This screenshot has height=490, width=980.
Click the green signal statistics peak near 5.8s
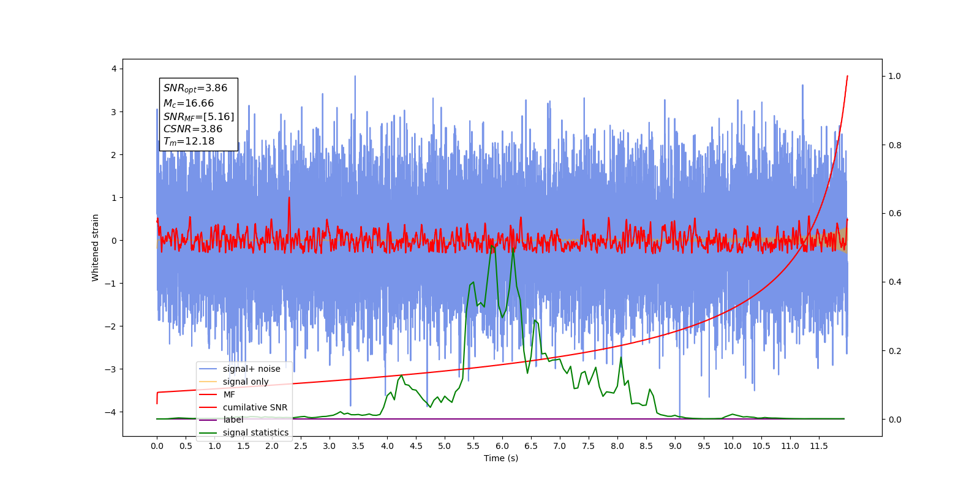[x=494, y=246]
